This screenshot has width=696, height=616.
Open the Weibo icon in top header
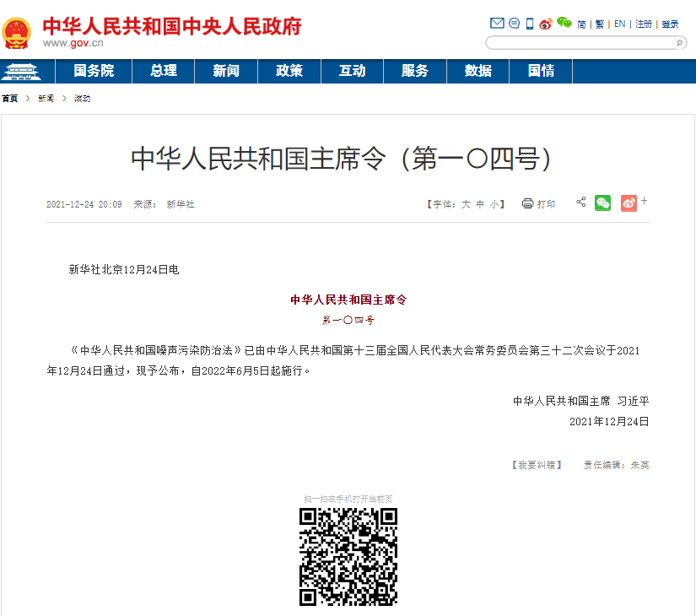click(546, 24)
